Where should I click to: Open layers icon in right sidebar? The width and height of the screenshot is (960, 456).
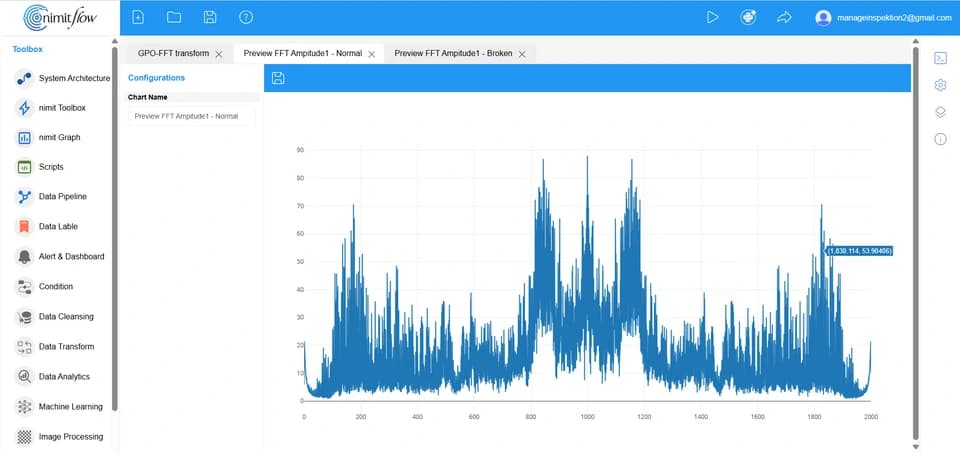[x=940, y=112]
